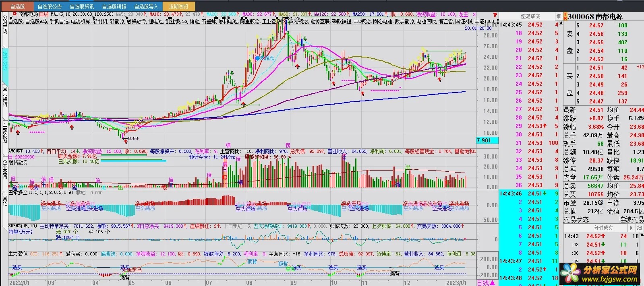Open the 自选股研报 tab
This screenshot has width=644, height=286.
[114, 6]
